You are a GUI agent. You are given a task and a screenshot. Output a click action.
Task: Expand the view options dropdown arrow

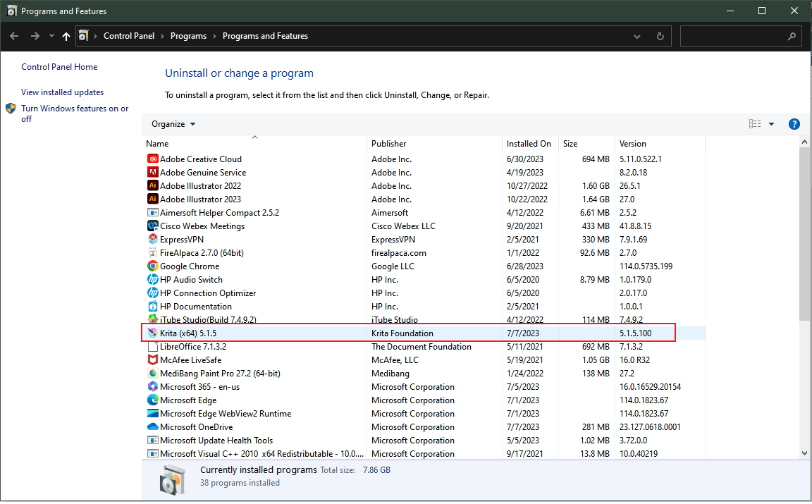771,124
